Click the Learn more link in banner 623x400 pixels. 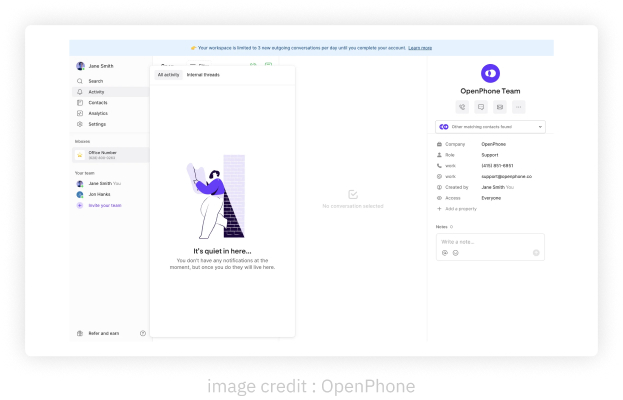point(420,48)
